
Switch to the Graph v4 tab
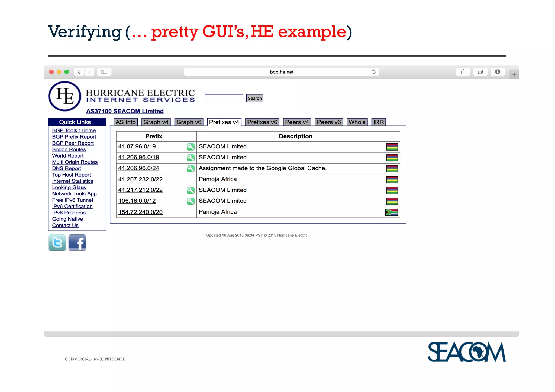tap(156, 122)
